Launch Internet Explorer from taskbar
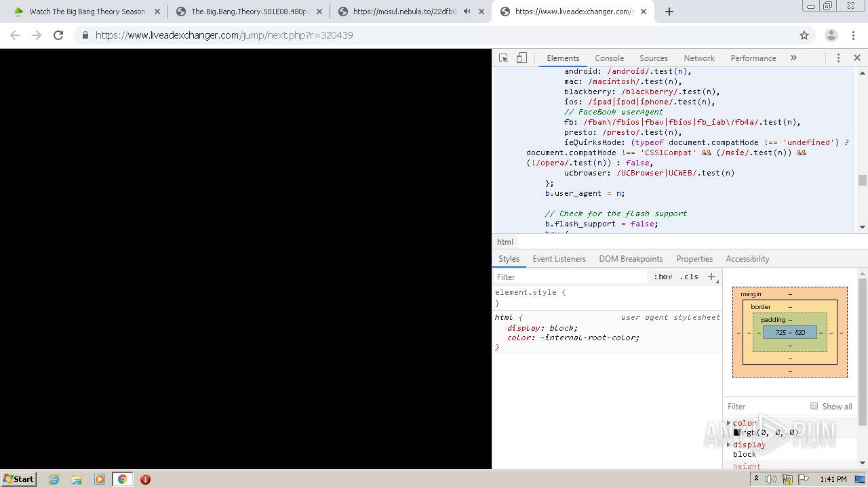The image size is (868, 488). pyautogui.click(x=54, y=479)
